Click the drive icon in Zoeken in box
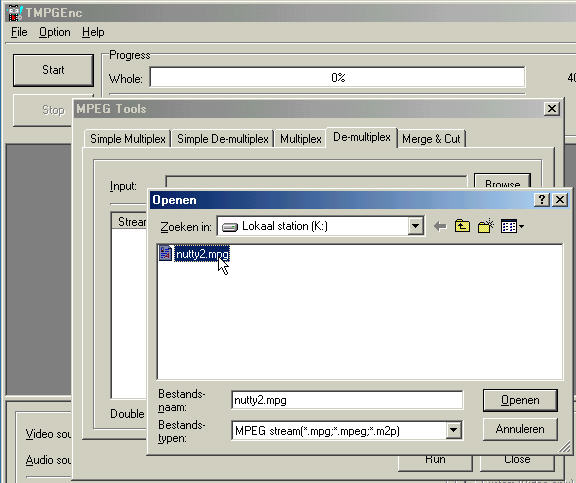 pos(230,227)
